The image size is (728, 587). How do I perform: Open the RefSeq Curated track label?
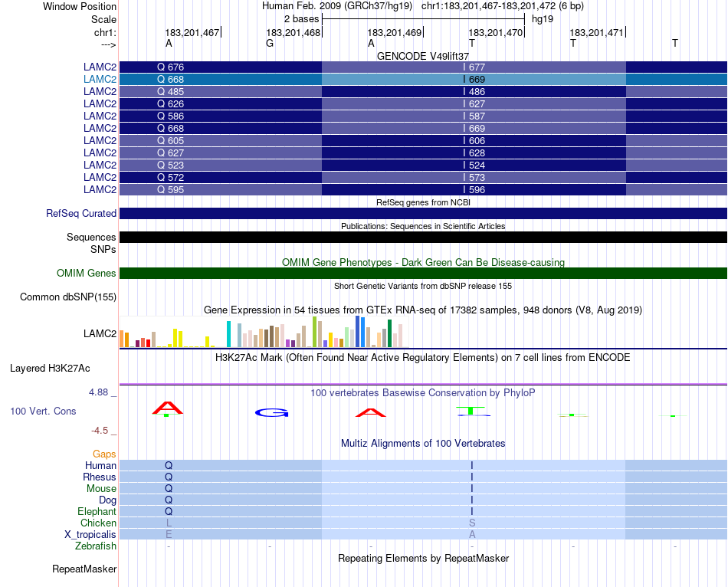81,213
